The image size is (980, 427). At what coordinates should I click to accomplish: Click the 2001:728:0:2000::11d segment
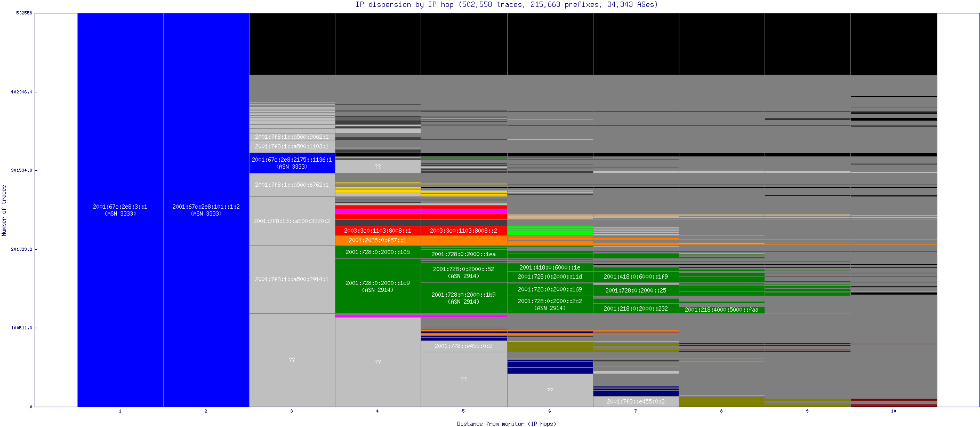tap(550, 276)
